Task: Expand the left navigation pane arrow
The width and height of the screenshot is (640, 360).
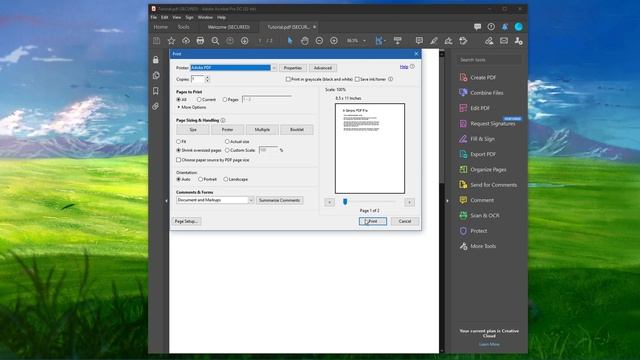Action: pyautogui.click(x=166, y=201)
